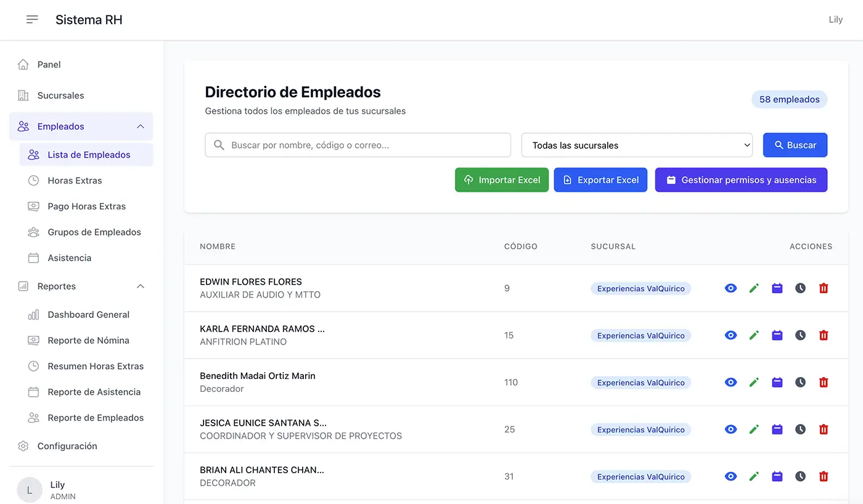
Task: Click the Exportar Excel button
Action: 600,179
